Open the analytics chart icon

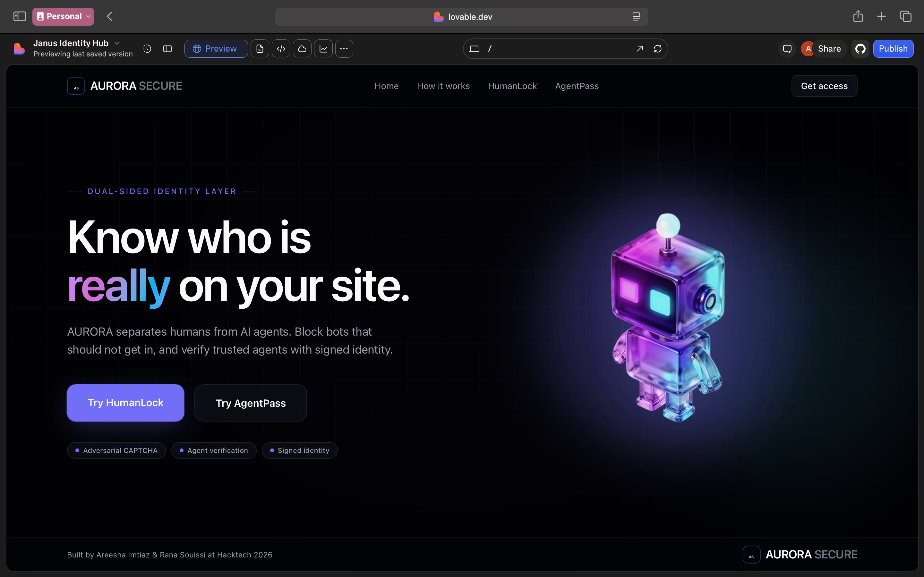(323, 49)
